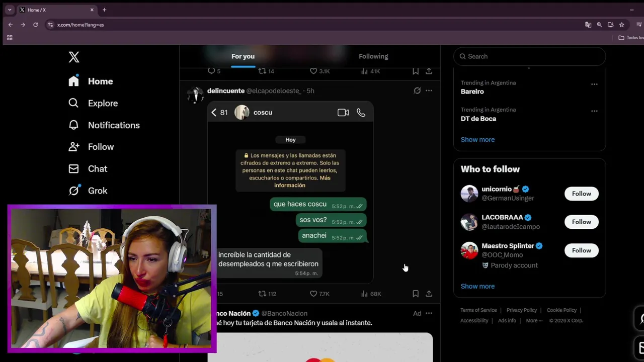View analytics showing 68K views

click(371, 294)
